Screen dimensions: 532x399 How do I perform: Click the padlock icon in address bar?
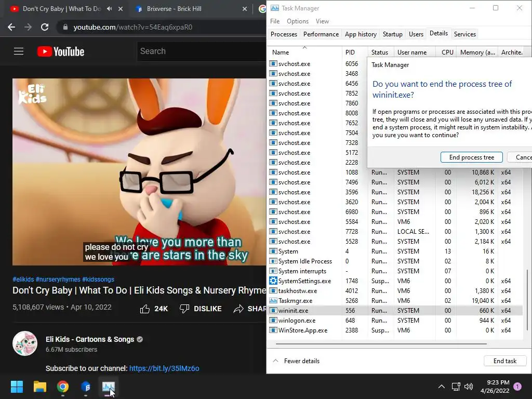point(65,27)
